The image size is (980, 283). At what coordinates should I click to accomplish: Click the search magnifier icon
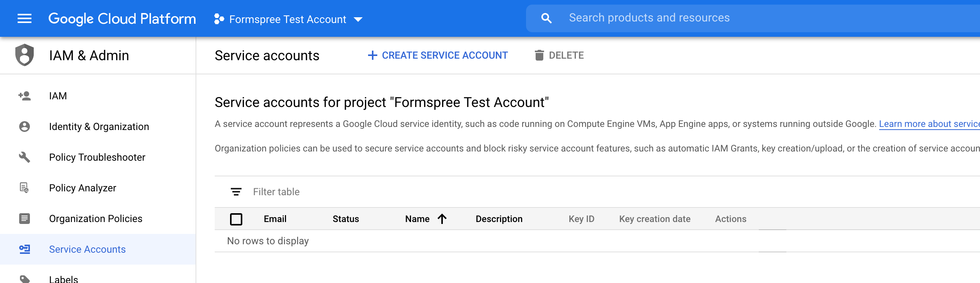click(x=546, y=18)
